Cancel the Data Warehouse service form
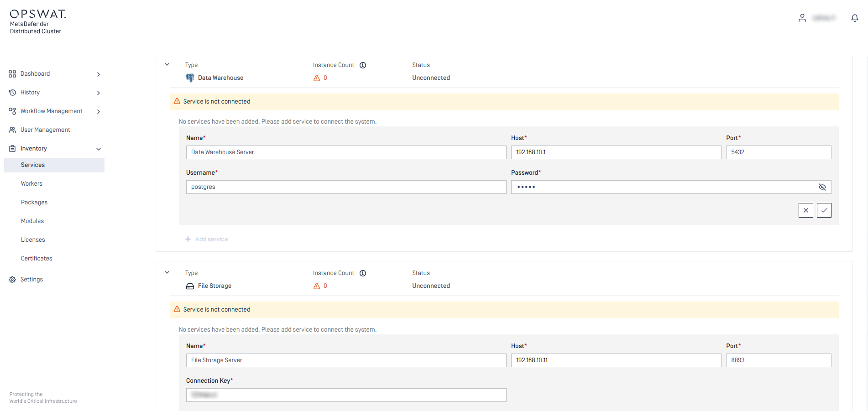 [806, 210]
